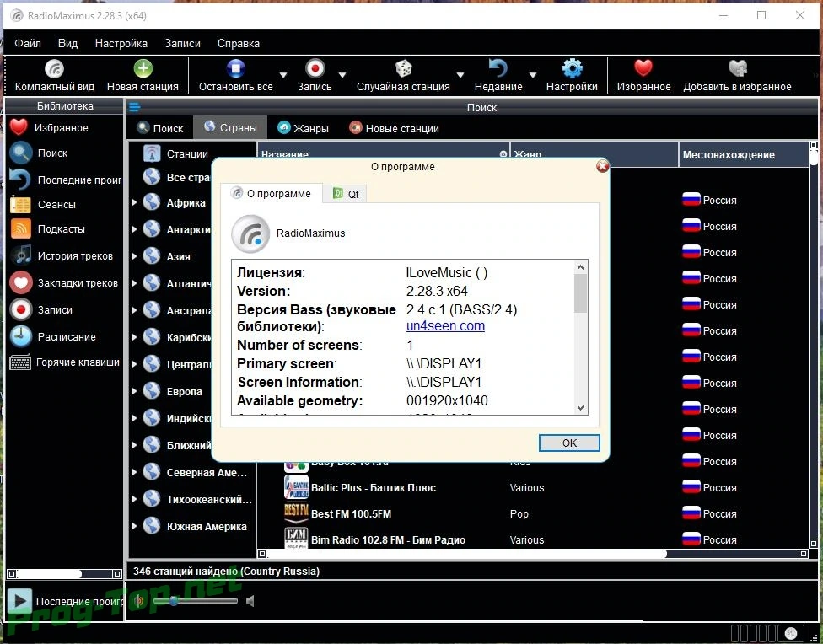Select Bim Radio 102.8 FM station

tap(388, 539)
